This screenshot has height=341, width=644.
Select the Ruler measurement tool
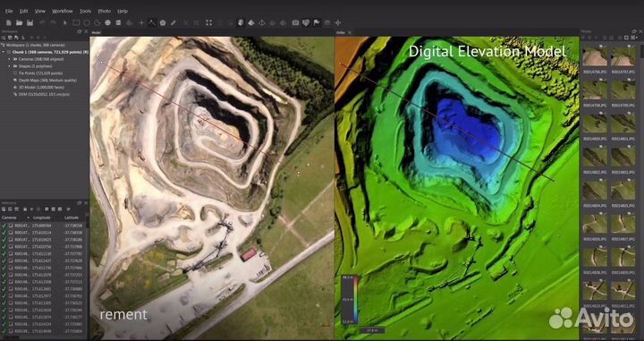(x=152, y=23)
